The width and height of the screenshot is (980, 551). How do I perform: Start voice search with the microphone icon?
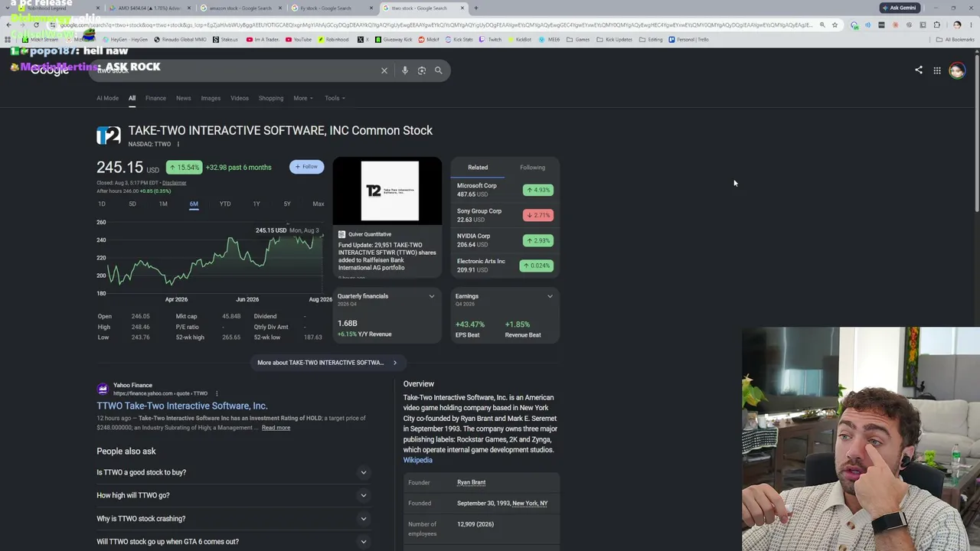405,70
